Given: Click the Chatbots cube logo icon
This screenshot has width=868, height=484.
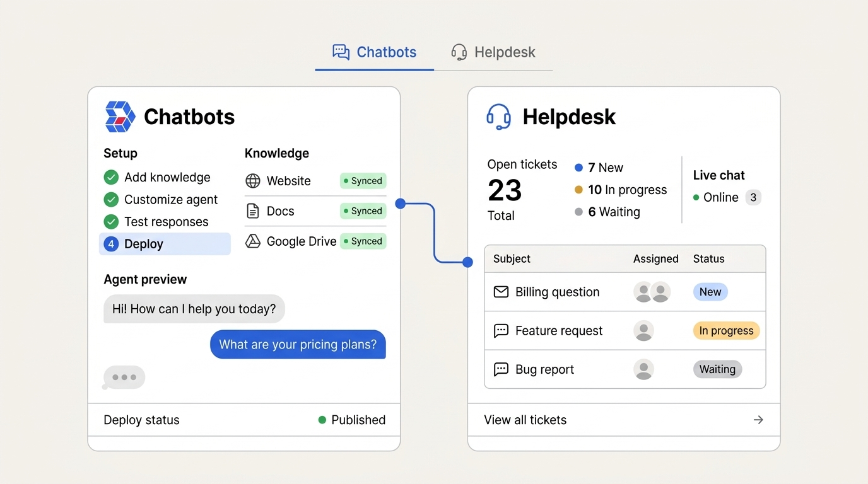Looking at the screenshot, I should (x=120, y=117).
